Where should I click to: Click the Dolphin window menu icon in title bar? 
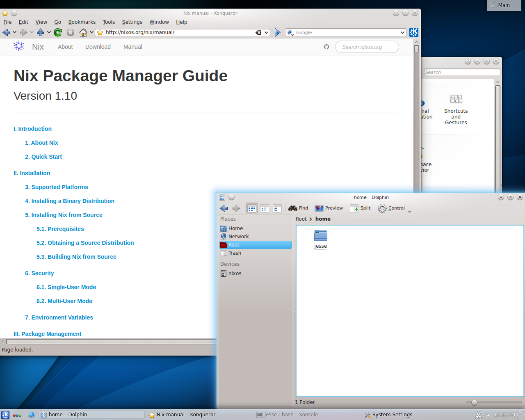click(x=222, y=197)
